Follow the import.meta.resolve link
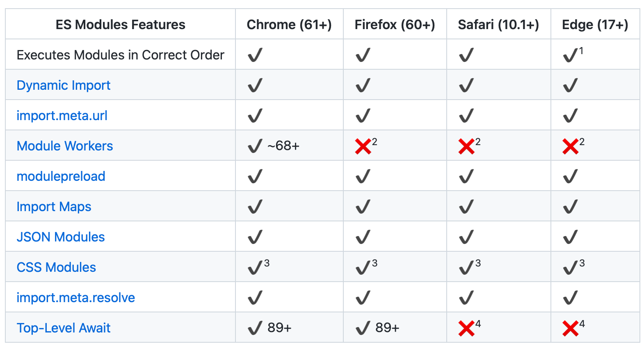This screenshot has height=346, width=644. click(x=76, y=298)
